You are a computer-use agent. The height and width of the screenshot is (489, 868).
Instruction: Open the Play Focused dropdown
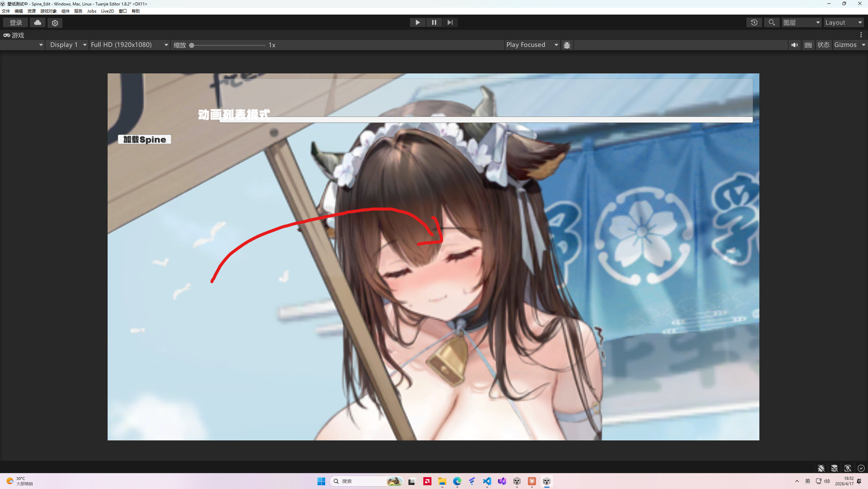click(532, 45)
